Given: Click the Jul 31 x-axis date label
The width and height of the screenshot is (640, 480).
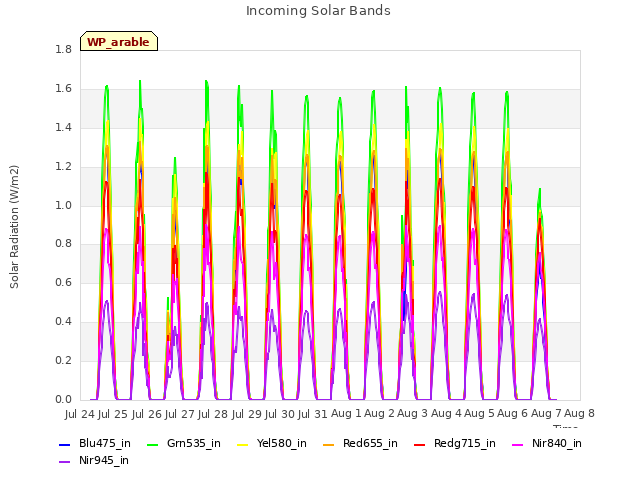Looking at the screenshot, I should [313, 414].
